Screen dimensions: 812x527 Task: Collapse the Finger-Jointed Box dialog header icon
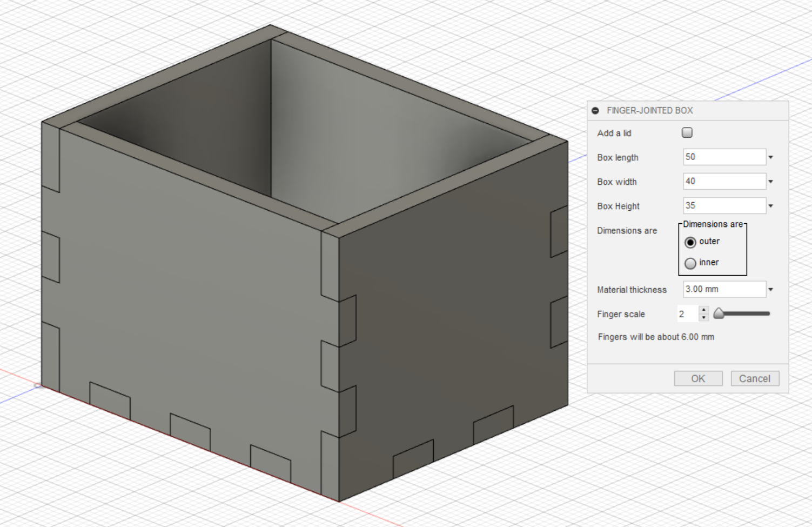point(595,110)
